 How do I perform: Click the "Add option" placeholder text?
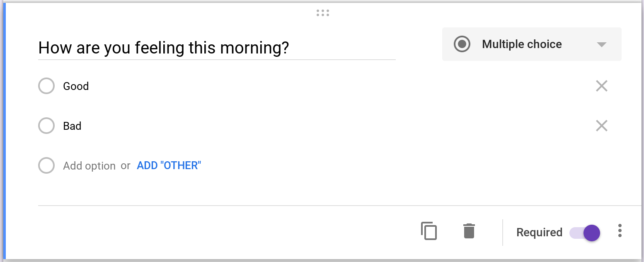[x=89, y=166]
